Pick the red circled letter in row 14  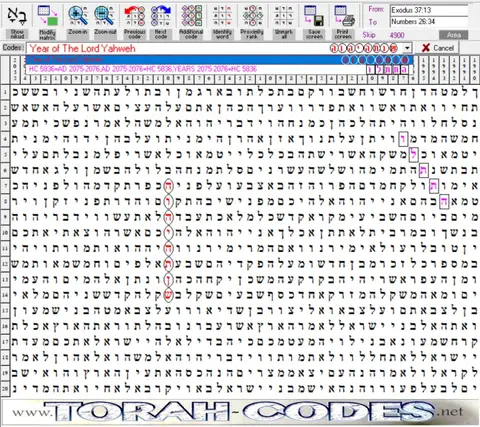point(168,295)
